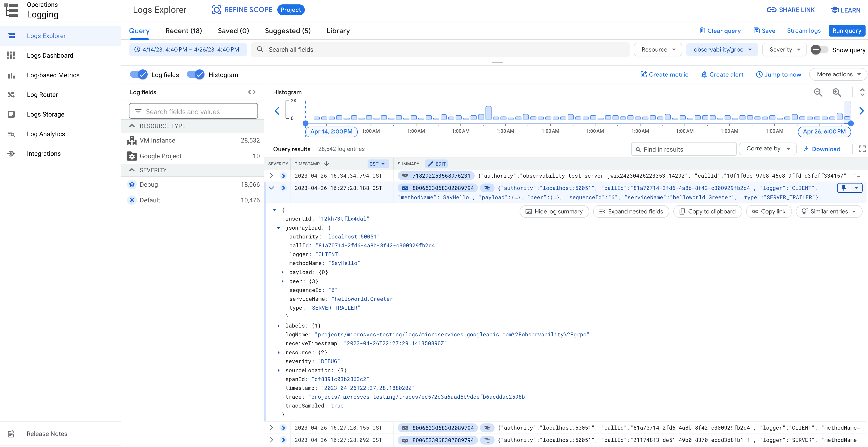This screenshot has width=868, height=447.
Task: Pin the expanded log entry
Action: (843, 188)
